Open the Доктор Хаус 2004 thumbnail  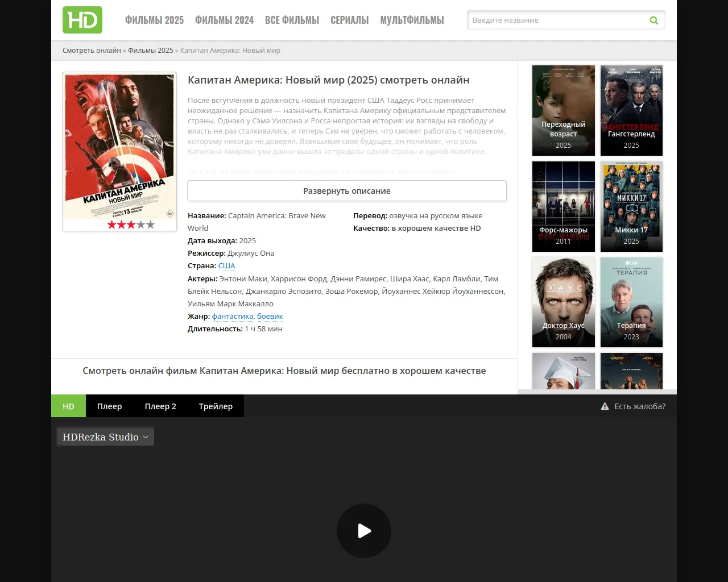coord(564,302)
